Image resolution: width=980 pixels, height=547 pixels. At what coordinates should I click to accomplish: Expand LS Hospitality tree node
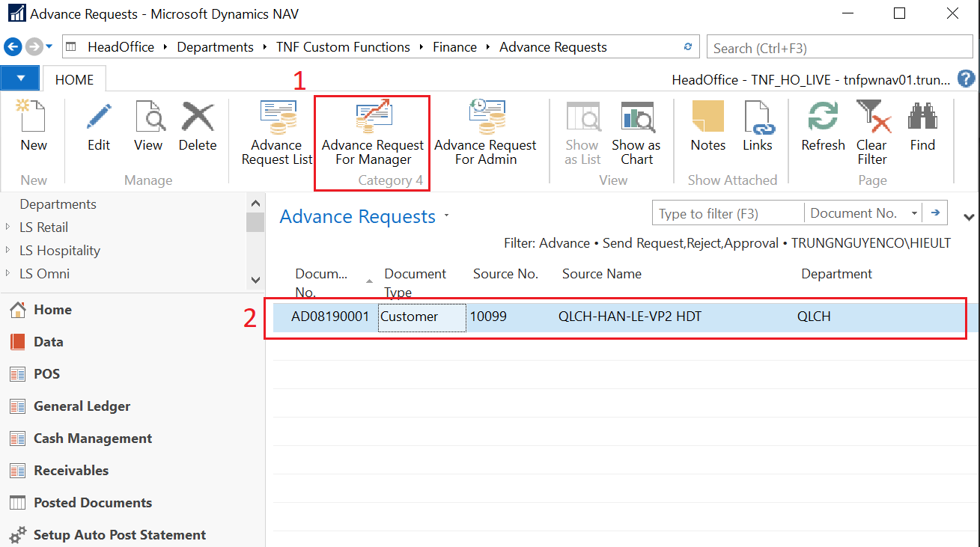tap(7, 251)
